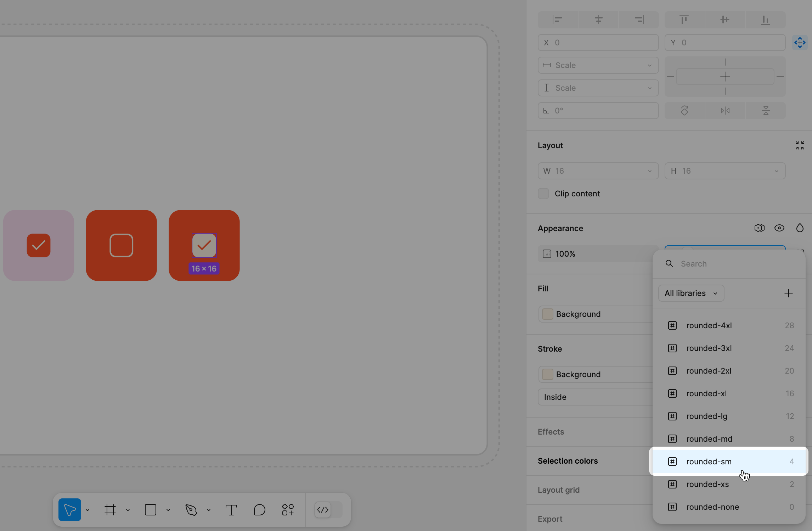Select rounded-none from the list
Viewport: 812px width, 531px height.
coord(713,507)
